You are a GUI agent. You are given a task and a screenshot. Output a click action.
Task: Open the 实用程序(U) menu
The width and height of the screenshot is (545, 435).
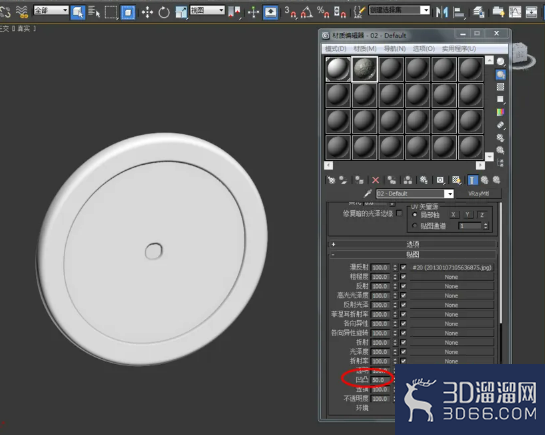point(459,49)
